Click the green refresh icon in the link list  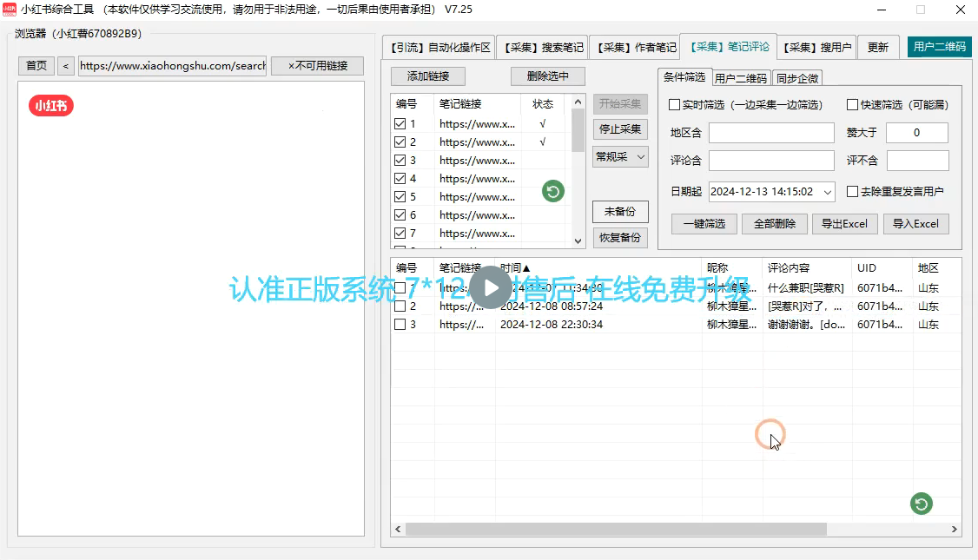pos(552,191)
